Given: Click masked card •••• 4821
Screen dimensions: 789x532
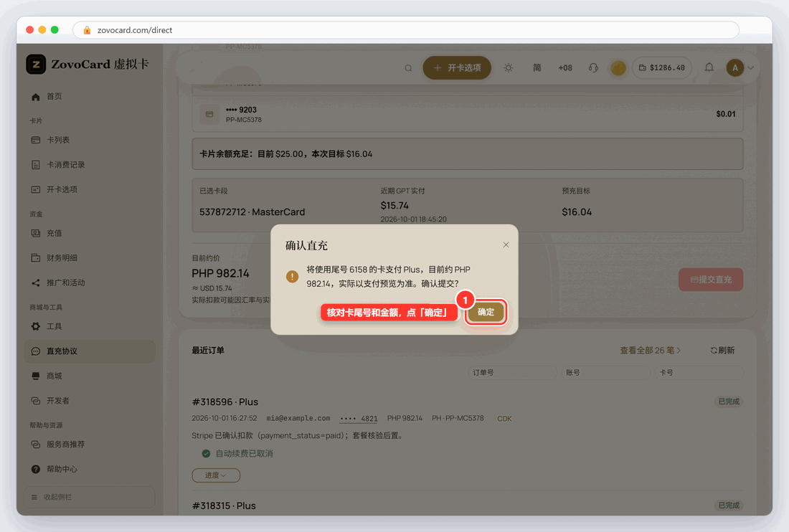Looking at the screenshot, I should point(359,419).
